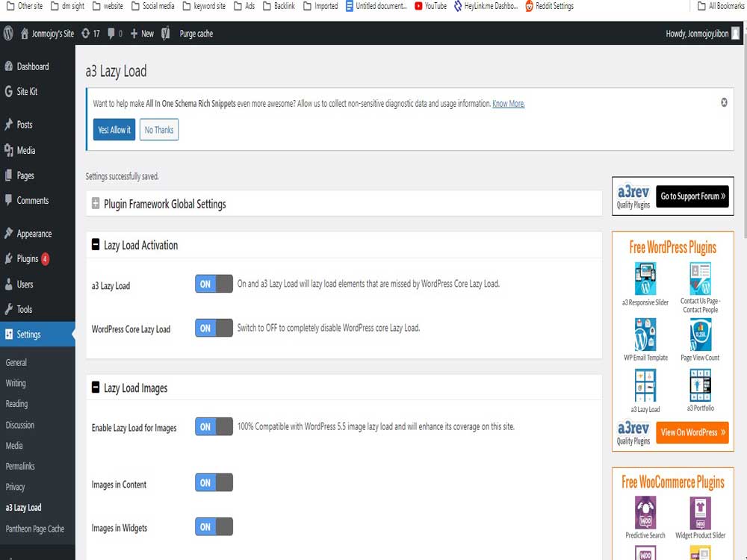Toggle the Images in Widgets switch
The width and height of the screenshot is (747, 560).
coord(214,526)
